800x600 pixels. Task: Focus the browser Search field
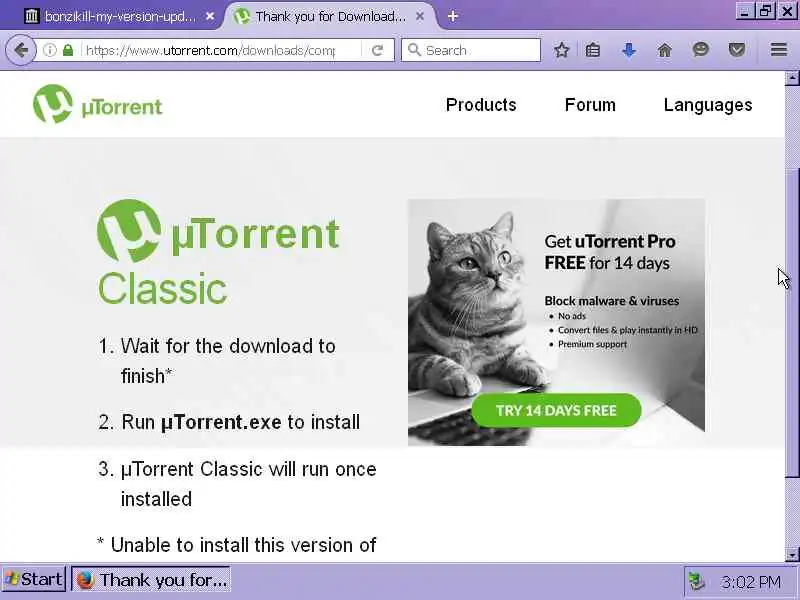[471, 50]
